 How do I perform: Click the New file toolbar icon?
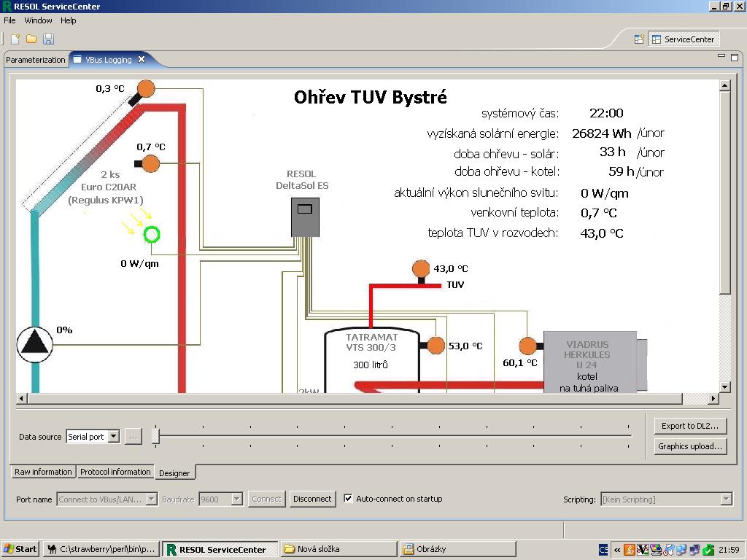click(15, 39)
